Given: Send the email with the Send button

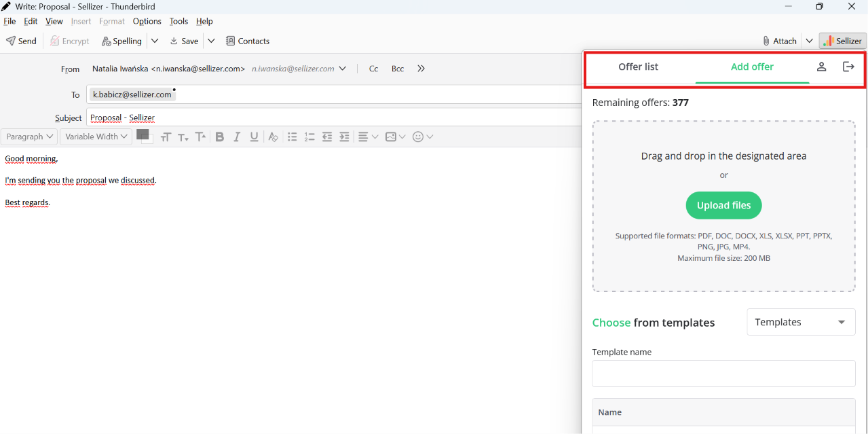Looking at the screenshot, I should (21, 41).
